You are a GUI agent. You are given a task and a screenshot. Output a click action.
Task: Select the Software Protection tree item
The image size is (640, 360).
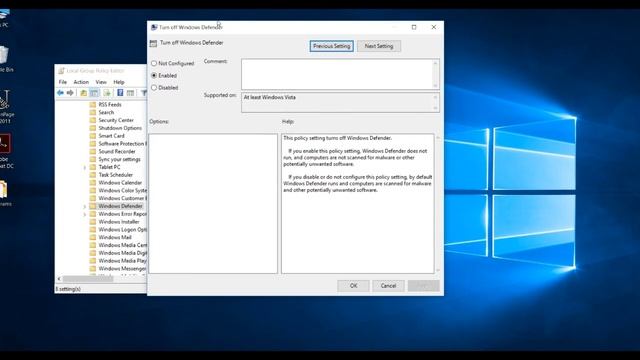pos(122,144)
